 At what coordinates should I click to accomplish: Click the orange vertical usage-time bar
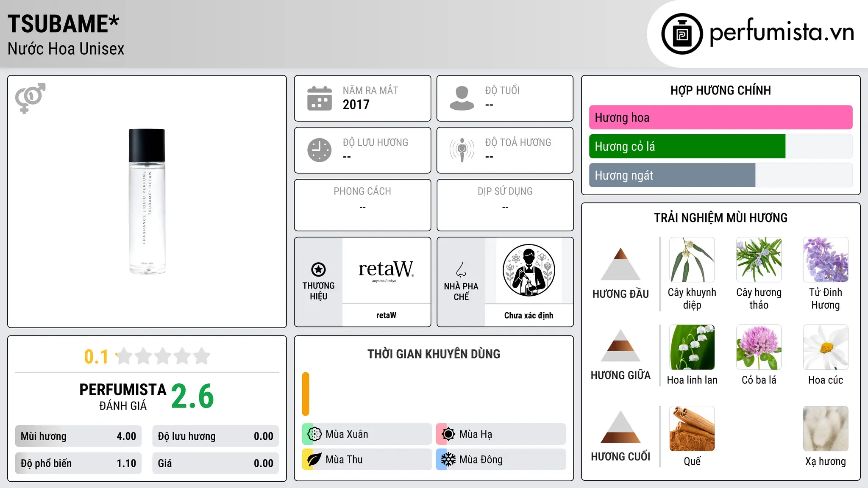click(306, 394)
